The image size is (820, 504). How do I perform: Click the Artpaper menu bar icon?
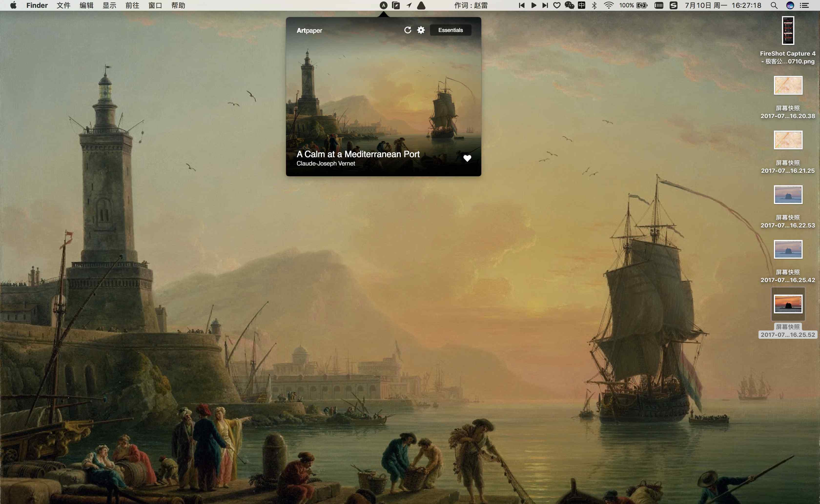click(x=383, y=5)
